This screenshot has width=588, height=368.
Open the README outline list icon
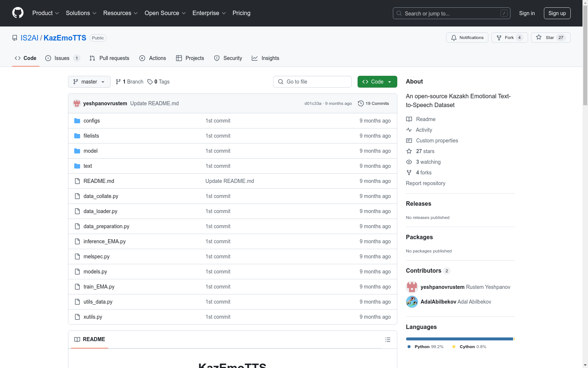coord(388,340)
